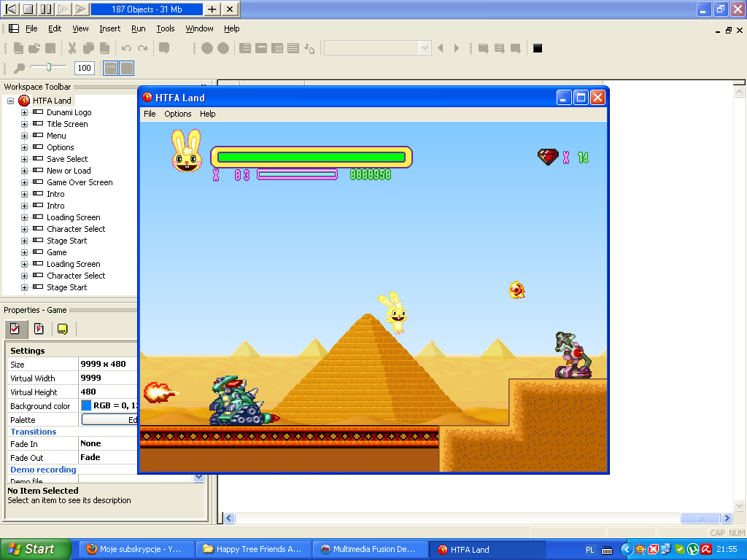Select the Fade value for Fade Out
The width and height of the screenshot is (747, 560).
(90, 457)
